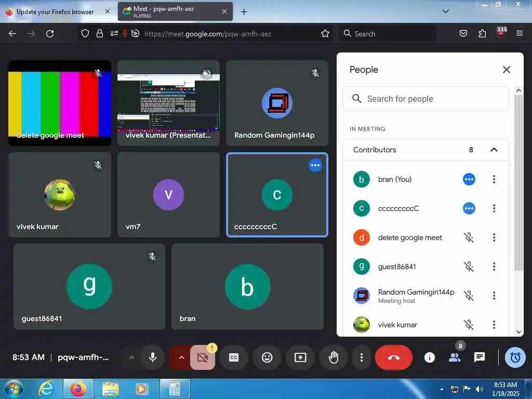Click the guest86841 participant tile
532x399 pixels.
[89, 287]
